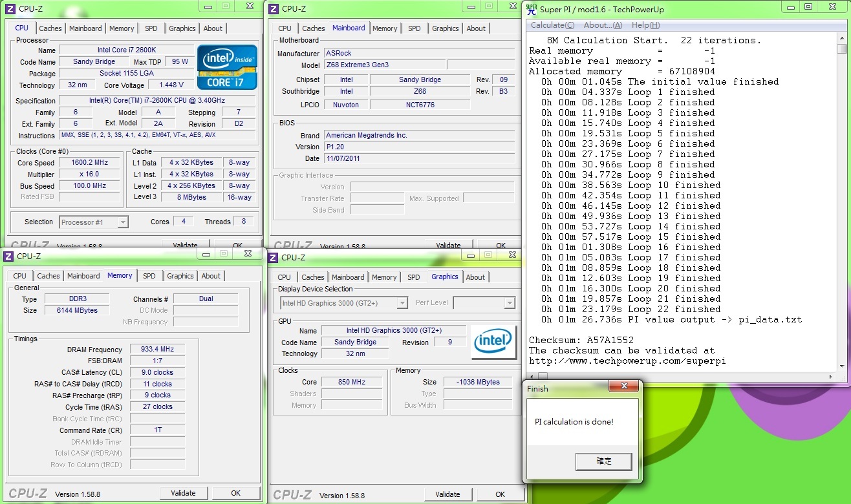Click CPU-Z icon in Memory window title
This screenshot has height=504, width=851.
click(x=8, y=257)
